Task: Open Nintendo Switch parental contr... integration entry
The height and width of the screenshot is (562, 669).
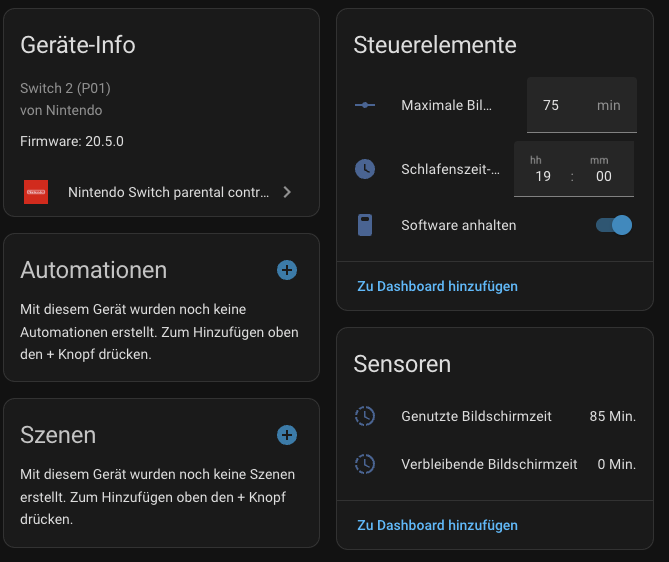Action: tap(161, 192)
